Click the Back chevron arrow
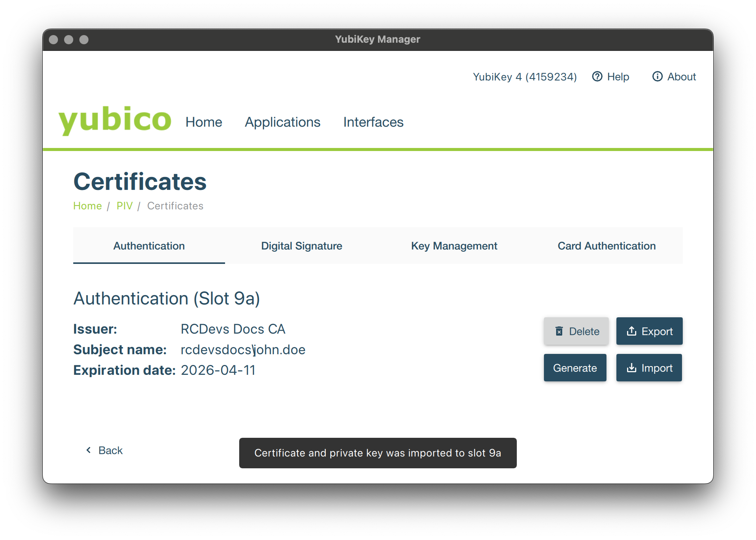 click(x=88, y=450)
